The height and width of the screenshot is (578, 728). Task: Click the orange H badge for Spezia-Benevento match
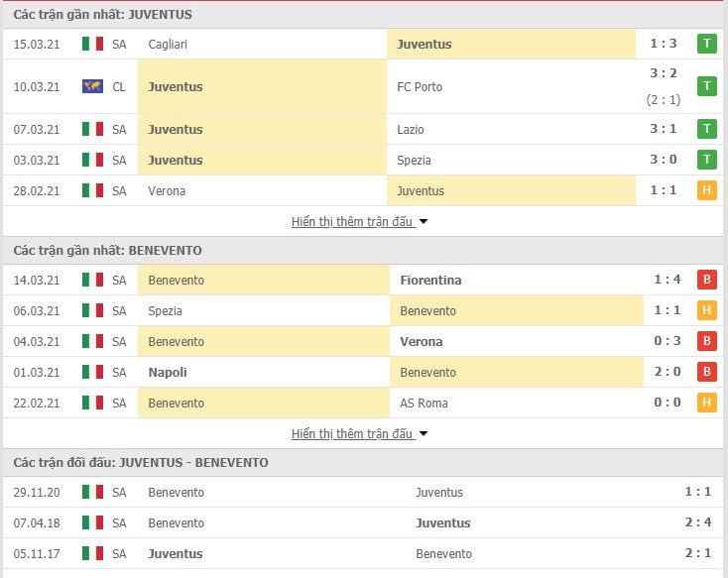[x=706, y=310]
